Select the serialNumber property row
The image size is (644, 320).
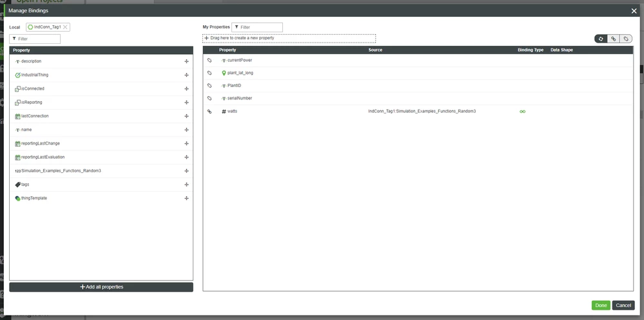418,99
